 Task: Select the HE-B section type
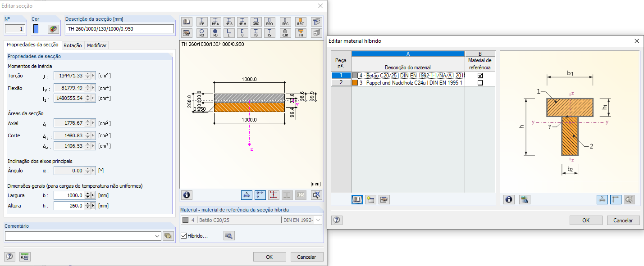click(x=229, y=22)
